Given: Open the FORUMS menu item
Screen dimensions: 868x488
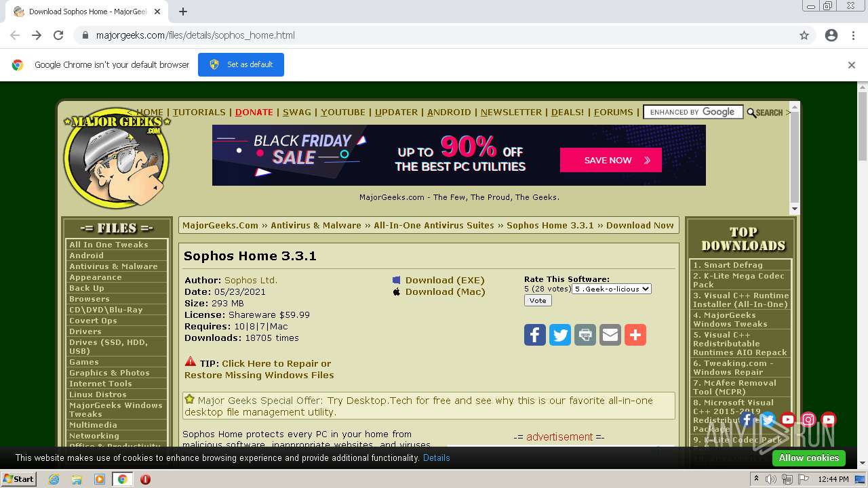Looking at the screenshot, I should pyautogui.click(x=614, y=113).
